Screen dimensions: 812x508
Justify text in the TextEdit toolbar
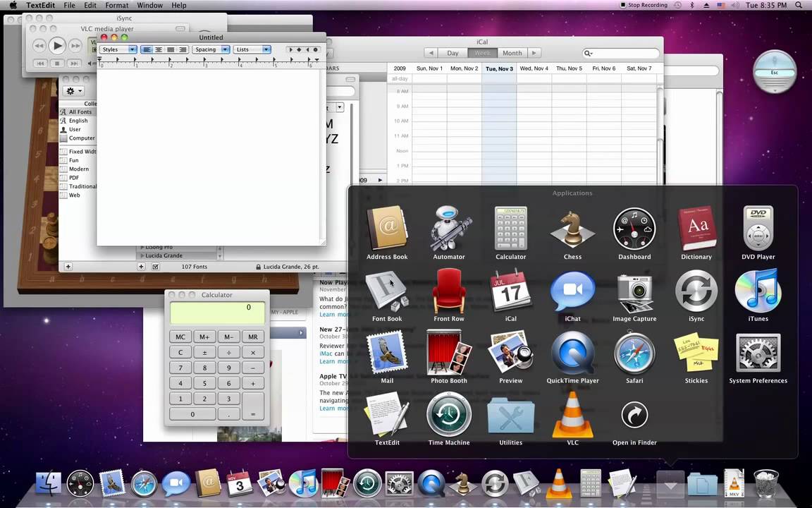coord(171,49)
